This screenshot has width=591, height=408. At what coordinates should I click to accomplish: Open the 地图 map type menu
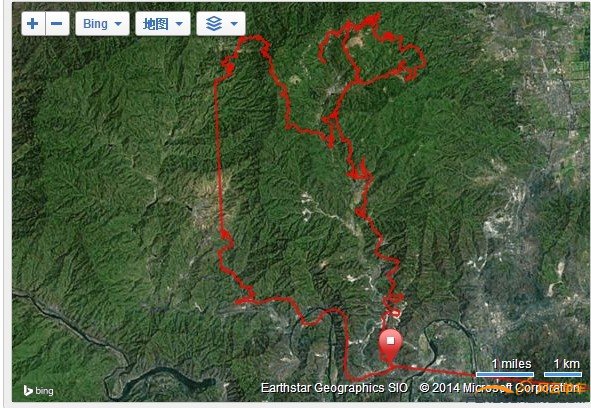pyautogui.click(x=163, y=24)
